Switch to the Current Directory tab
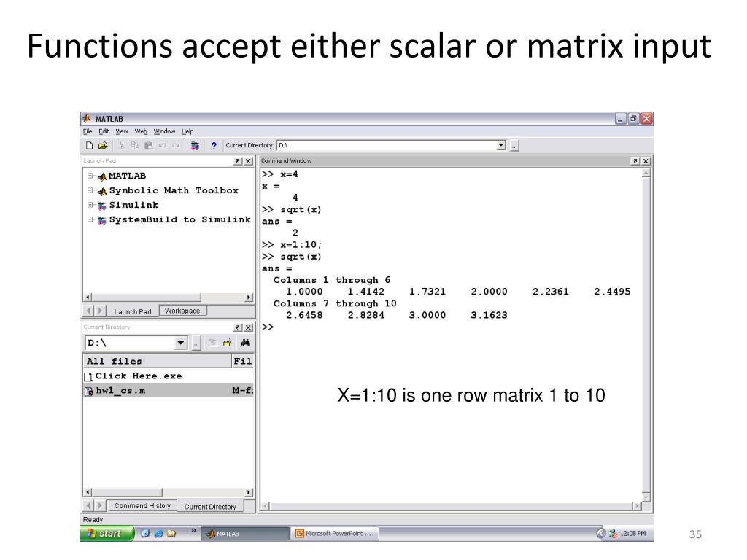Image resolution: width=747 pixels, height=560 pixels. click(x=210, y=507)
